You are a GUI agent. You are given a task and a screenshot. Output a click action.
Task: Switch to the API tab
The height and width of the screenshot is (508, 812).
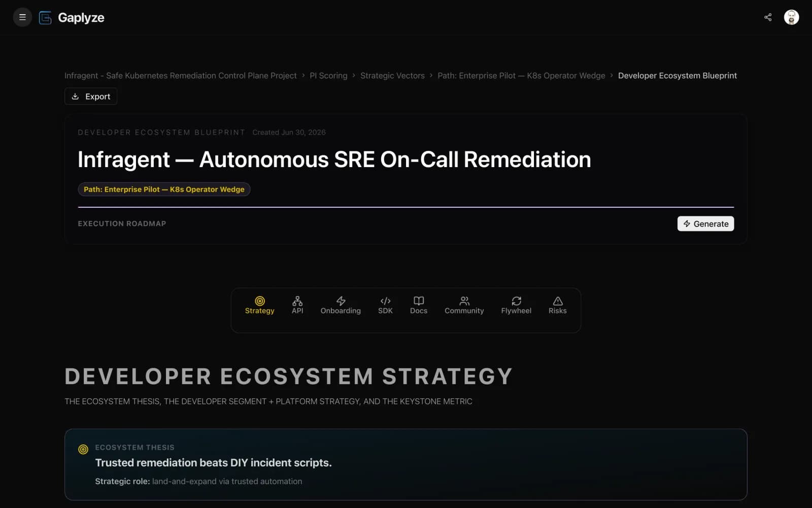pyautogui.click(x=297, y=305)
